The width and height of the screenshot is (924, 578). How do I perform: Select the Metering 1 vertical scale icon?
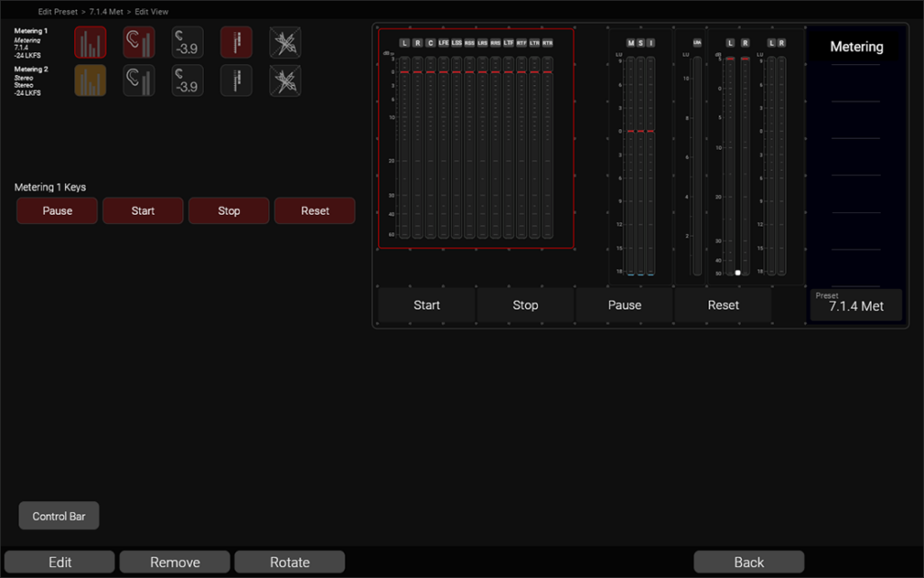coord(236,42)
